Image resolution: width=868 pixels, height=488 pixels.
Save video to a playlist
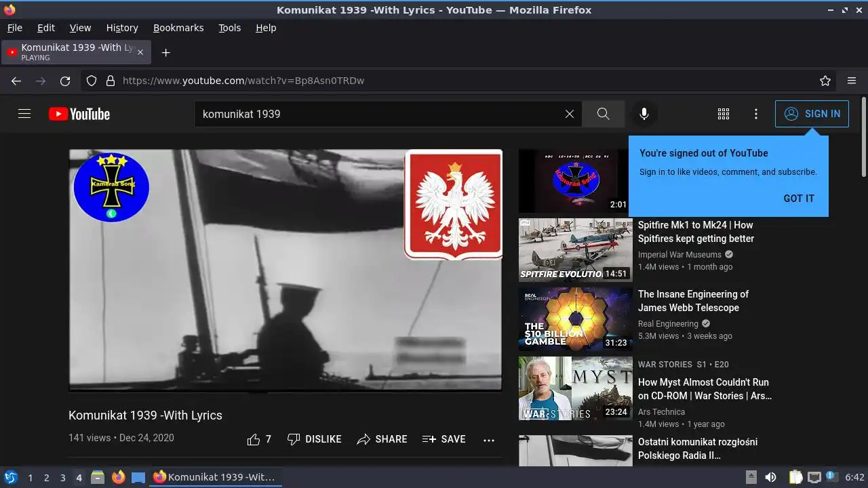click(443, 439)
